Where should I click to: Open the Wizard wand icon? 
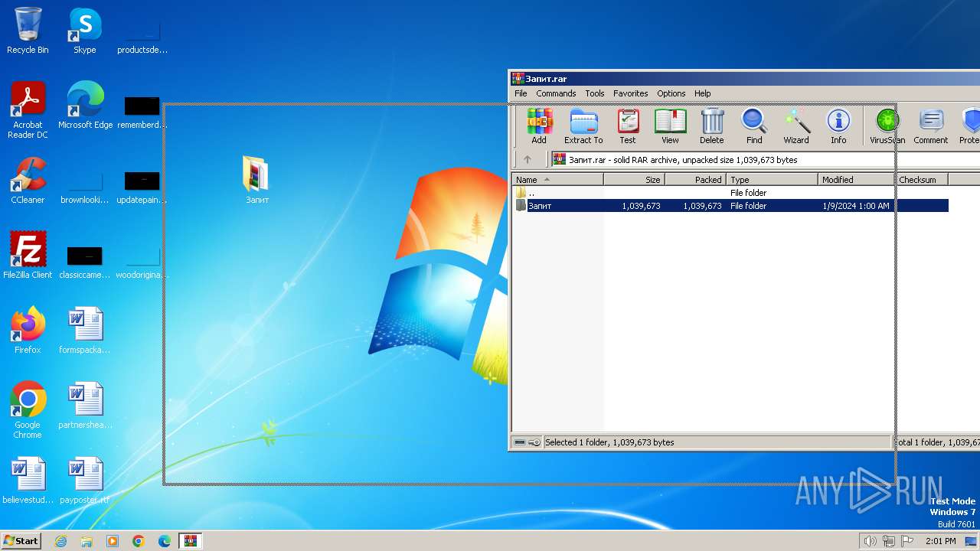coord(796,126)
